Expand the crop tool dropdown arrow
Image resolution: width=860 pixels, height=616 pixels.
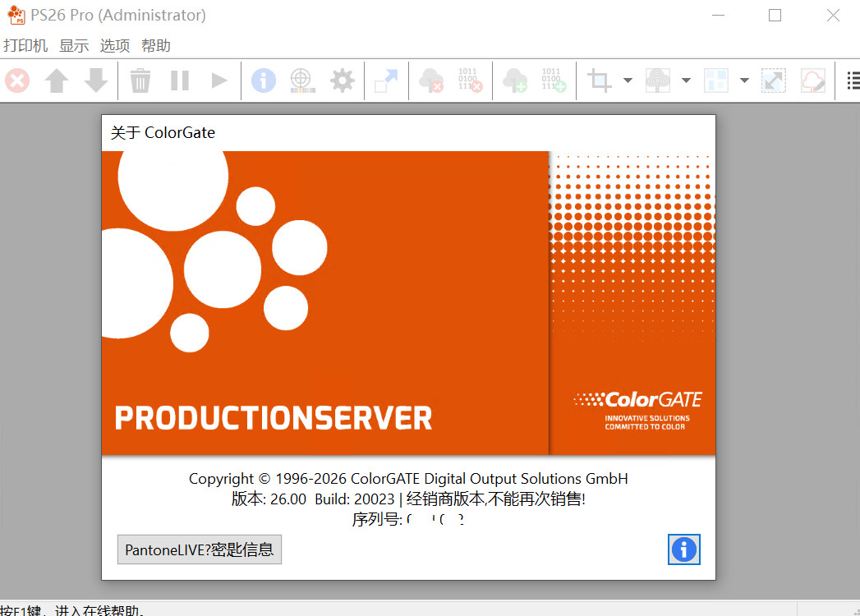click(628, 80)
